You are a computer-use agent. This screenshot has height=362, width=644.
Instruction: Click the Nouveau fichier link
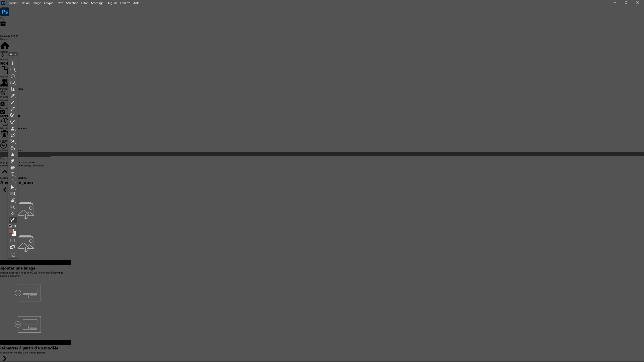9,36
